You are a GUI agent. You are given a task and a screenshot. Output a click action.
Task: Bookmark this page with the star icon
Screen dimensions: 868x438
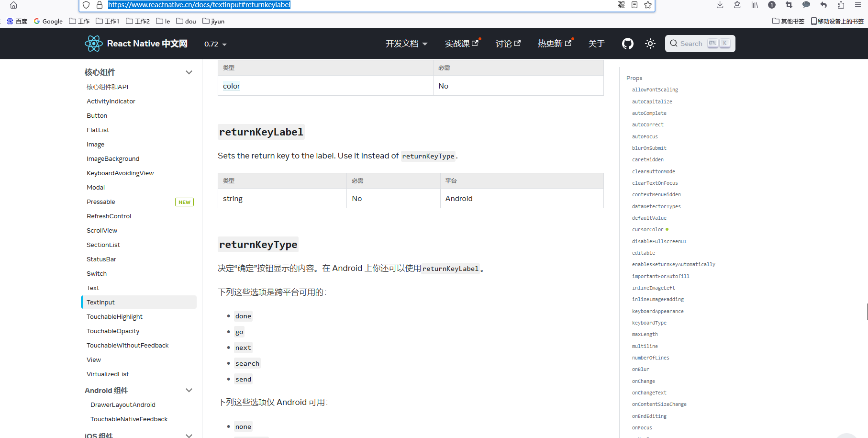pos(647,5)
